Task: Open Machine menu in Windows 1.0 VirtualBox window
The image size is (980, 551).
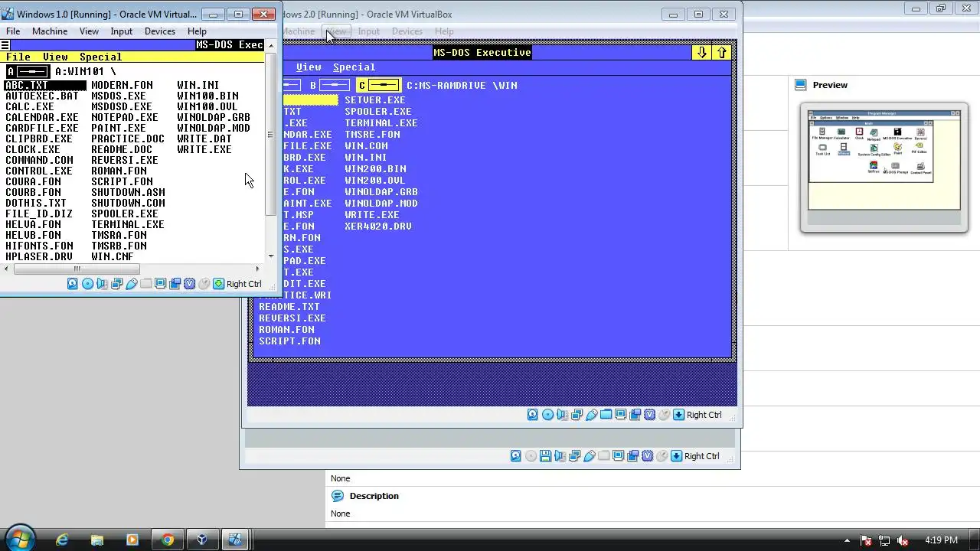Action: coord(50,31)
